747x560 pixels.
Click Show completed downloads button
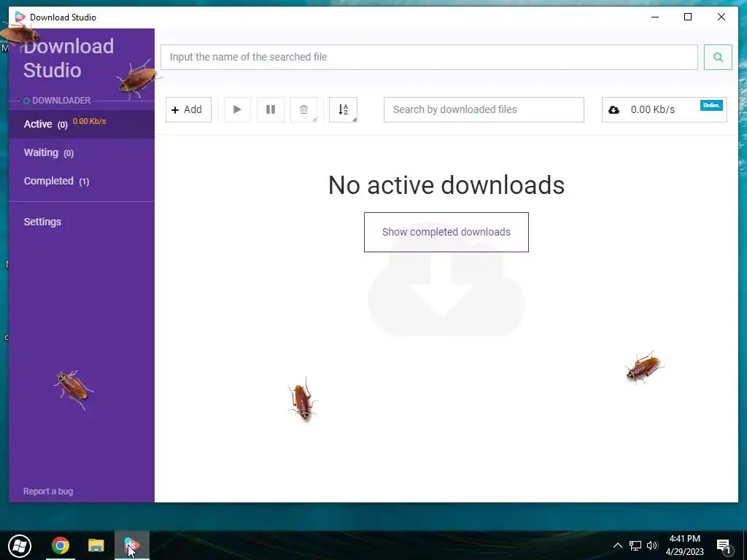446,233
